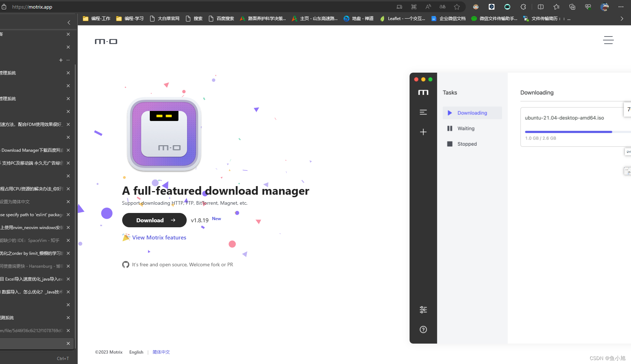Click the Motrix app icon illustration
Viewport: 631px width, 364px height.
coord(164,134)
